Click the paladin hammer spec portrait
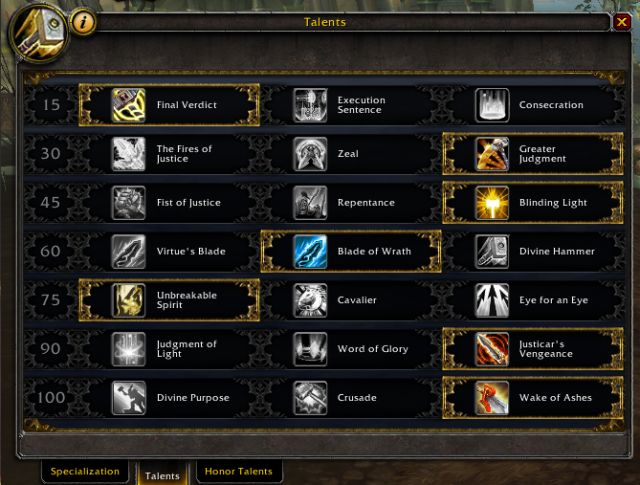 40,31
